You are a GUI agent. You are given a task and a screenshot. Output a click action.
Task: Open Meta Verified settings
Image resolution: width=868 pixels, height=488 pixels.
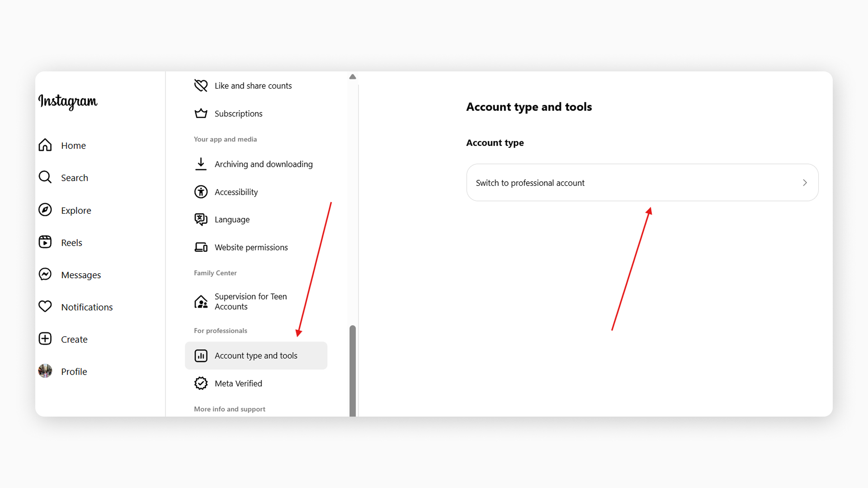(256, 383)
